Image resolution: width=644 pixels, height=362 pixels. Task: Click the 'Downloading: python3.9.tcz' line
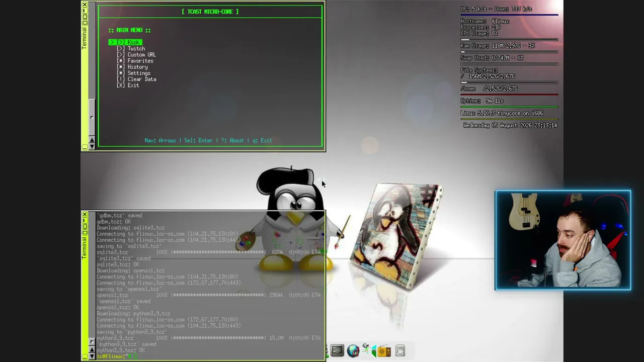click(x=133, y=313)
